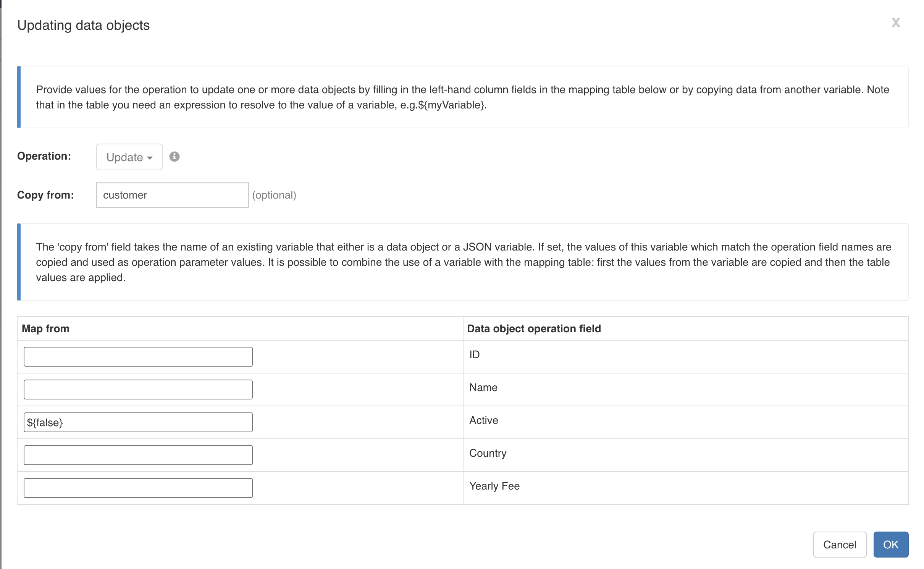Click the Copy from field containing customer

(172, 195)
